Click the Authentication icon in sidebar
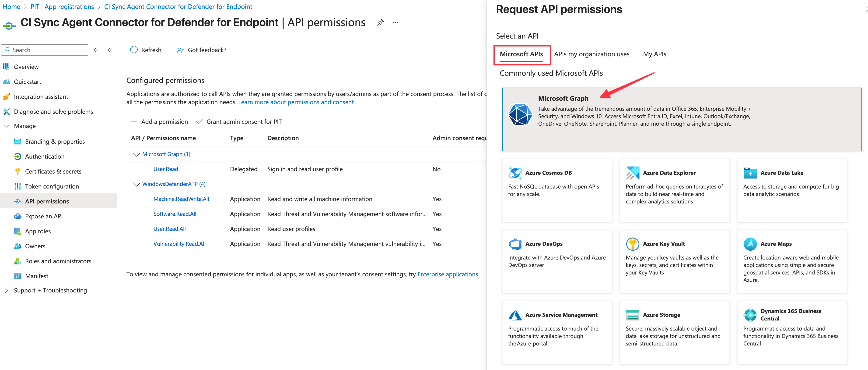This screenshot has width=868, height=370. click(x=17, y=157)
